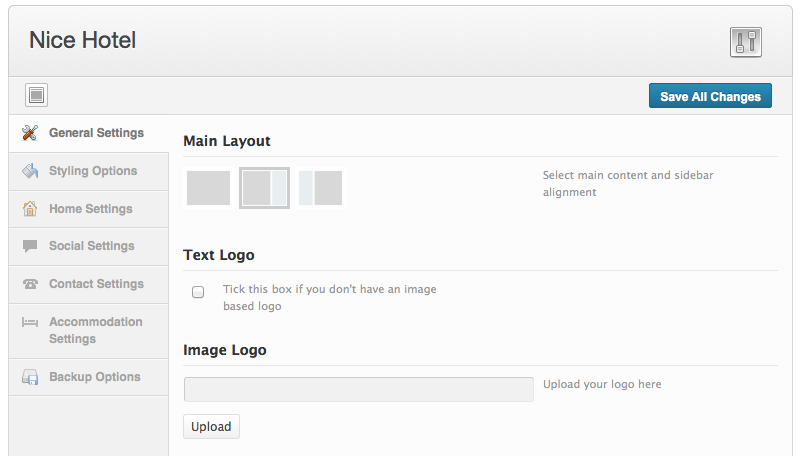Toggle the expand-all square icon in toolbar

pyautogui.click(x=36, y=95)
